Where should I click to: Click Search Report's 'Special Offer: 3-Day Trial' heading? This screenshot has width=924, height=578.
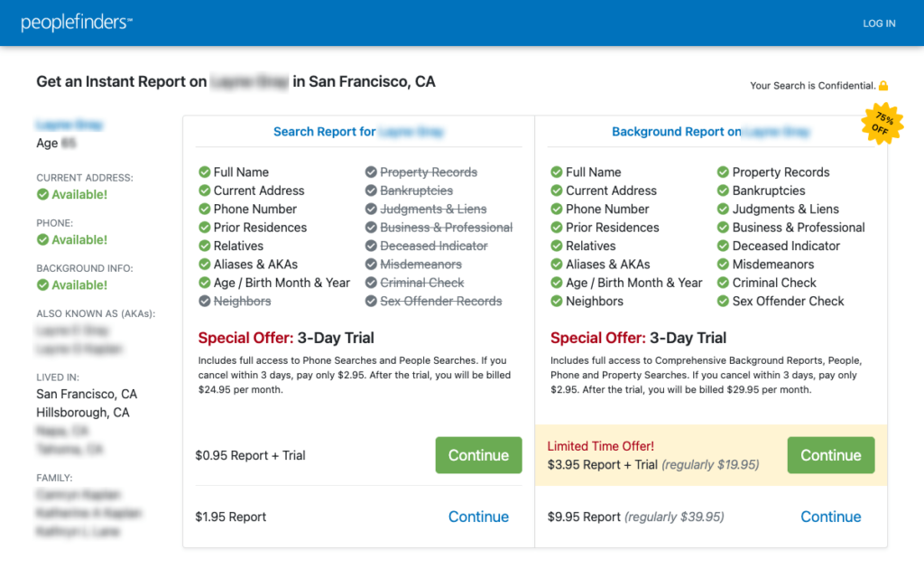pos(286,338)
